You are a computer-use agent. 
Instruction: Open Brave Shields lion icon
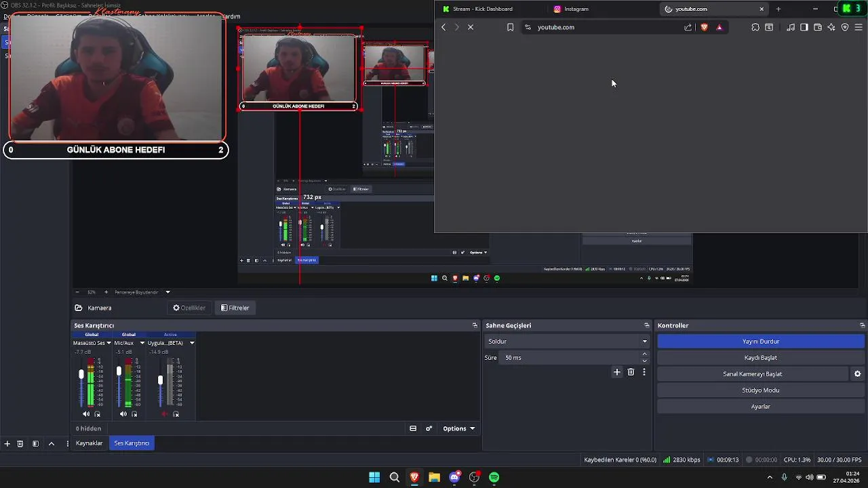click(x=705, y=27)
